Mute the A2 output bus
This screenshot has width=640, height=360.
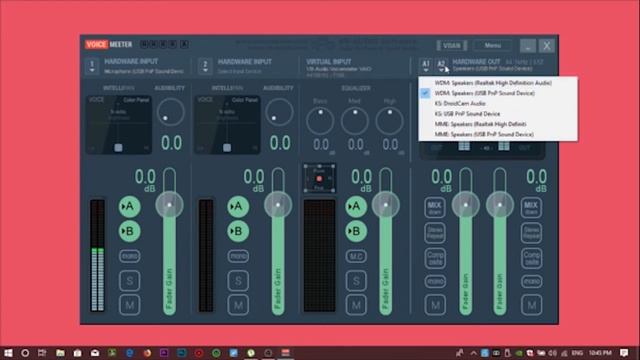point(531,305)
